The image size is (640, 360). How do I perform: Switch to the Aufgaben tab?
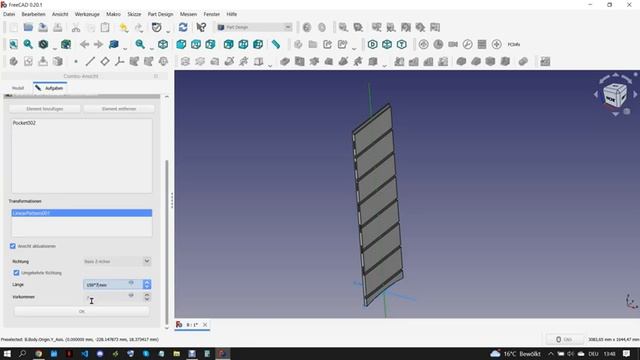[x=50, y=88]
